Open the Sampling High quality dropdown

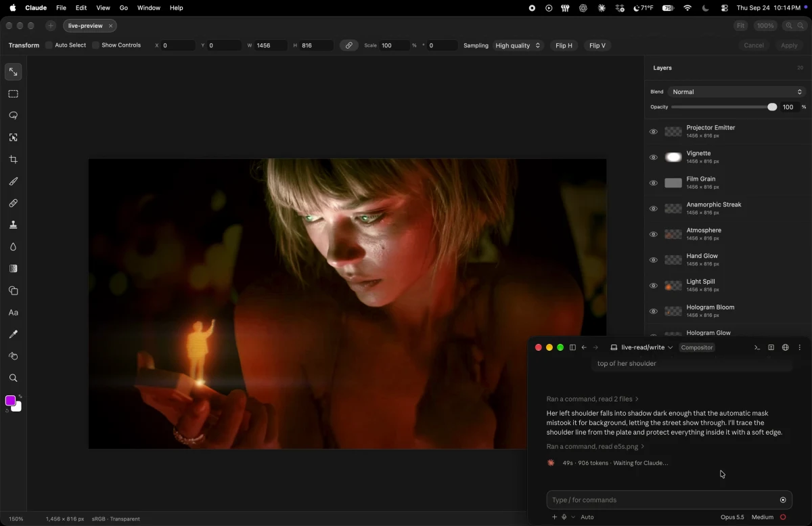tap(518, 45)
